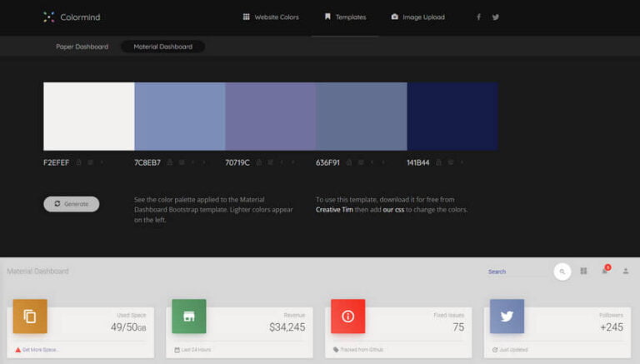Click the green store icon on Revenue card

189,317
